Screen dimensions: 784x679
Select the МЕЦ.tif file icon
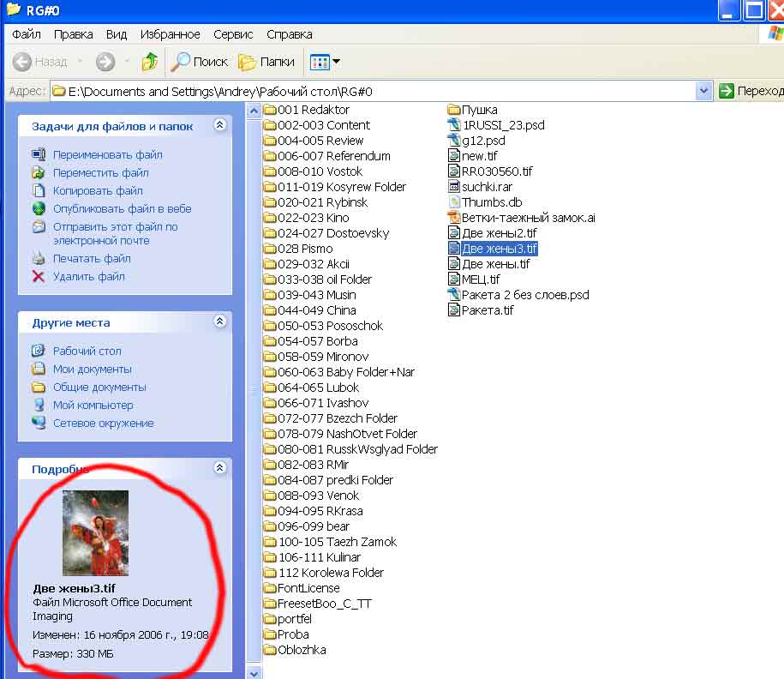point(454,279)
